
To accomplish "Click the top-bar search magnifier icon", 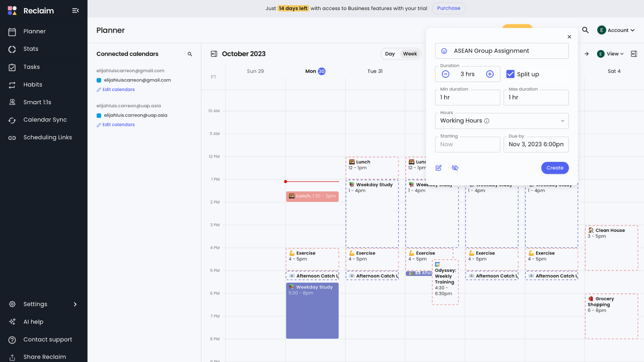I will [585, 30].
